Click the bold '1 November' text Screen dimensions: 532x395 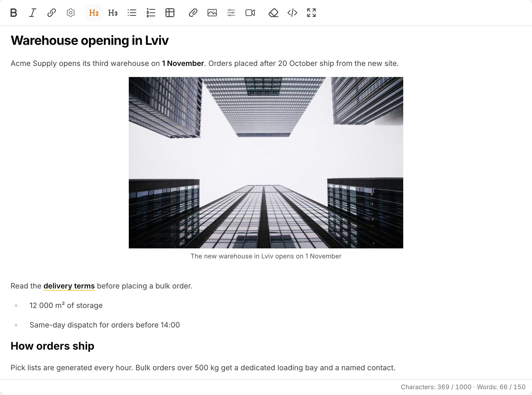coord(183,63)
